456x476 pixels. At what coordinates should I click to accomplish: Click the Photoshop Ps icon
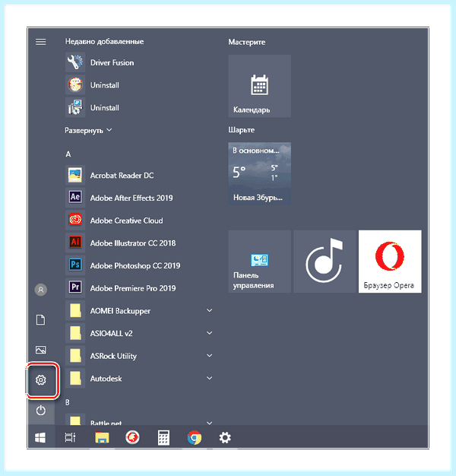pos(75,265)
